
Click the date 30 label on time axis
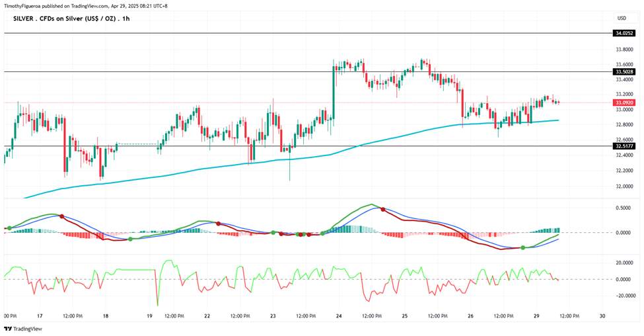pyautogui.click(x=602, y=316)
